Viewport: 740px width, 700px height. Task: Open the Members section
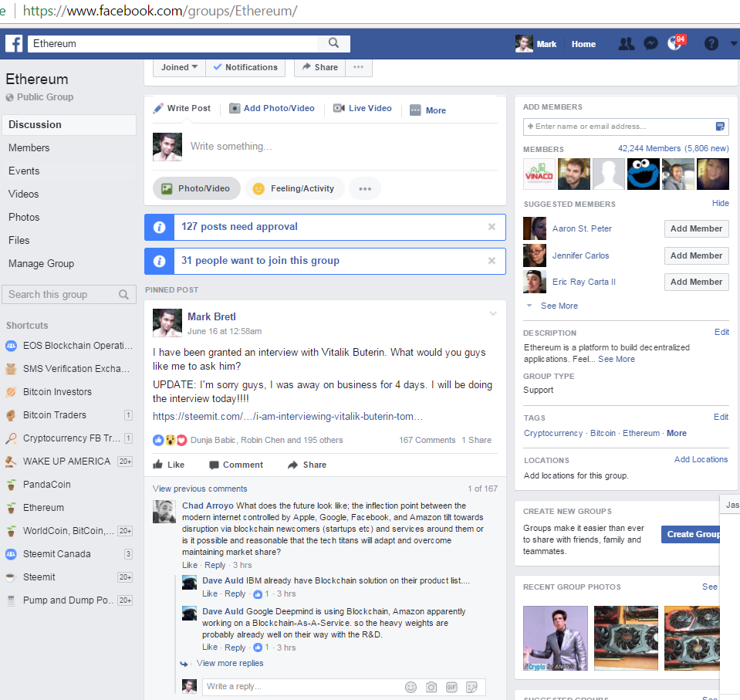[x=69, y=147]
